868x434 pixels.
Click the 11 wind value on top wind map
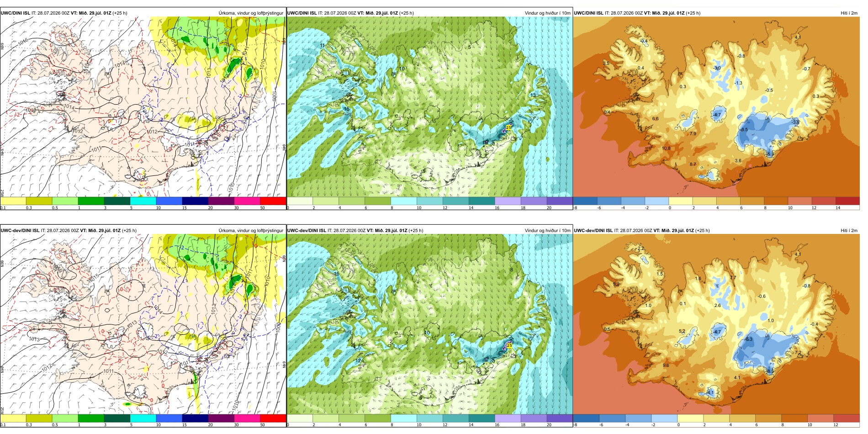point(323,46)
